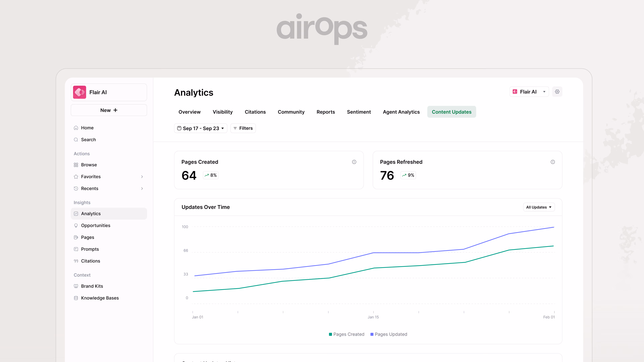644x362 pixels.
Task: Toggle Pages Created legend entry
Action: click(346, 334)
